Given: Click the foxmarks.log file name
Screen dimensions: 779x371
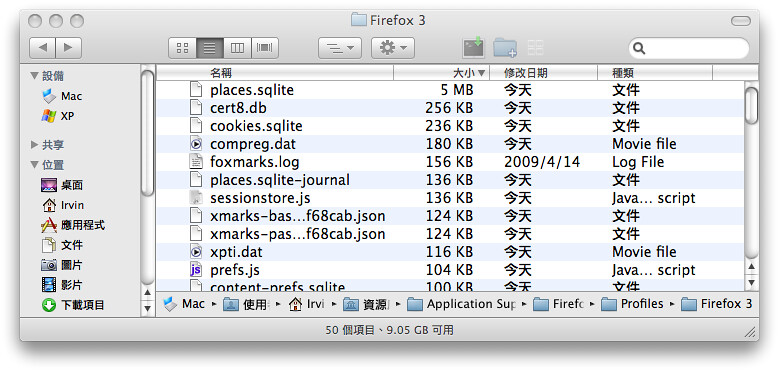Looking at the screenshot, I should pos(254,162).
